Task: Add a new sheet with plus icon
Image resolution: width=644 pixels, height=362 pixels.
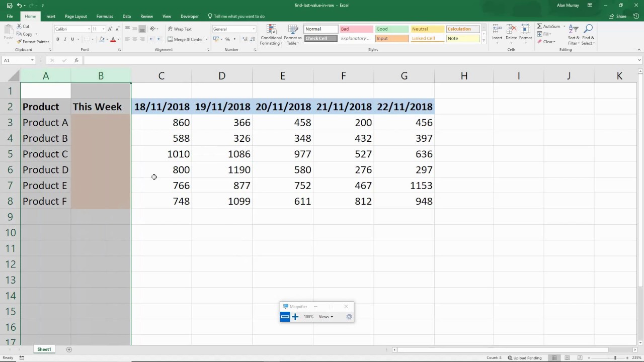Action: pyautogui.click(x=69, y=349)
